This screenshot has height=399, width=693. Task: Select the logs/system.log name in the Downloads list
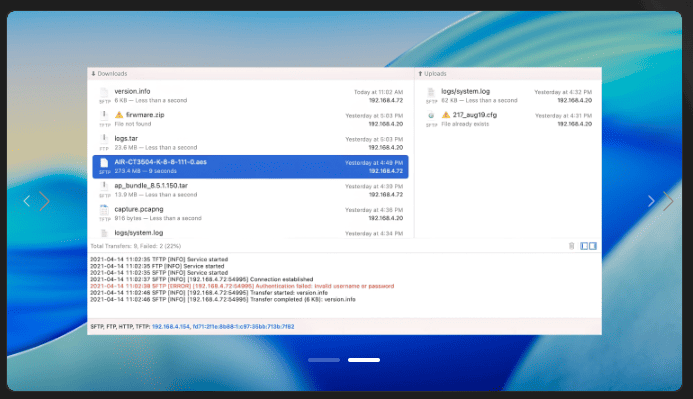click(x=139, y=232)
